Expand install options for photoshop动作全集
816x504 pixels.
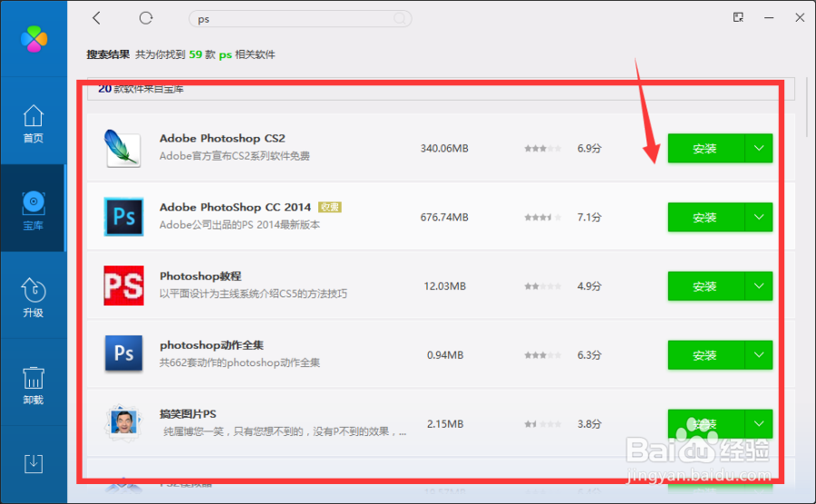759,355
